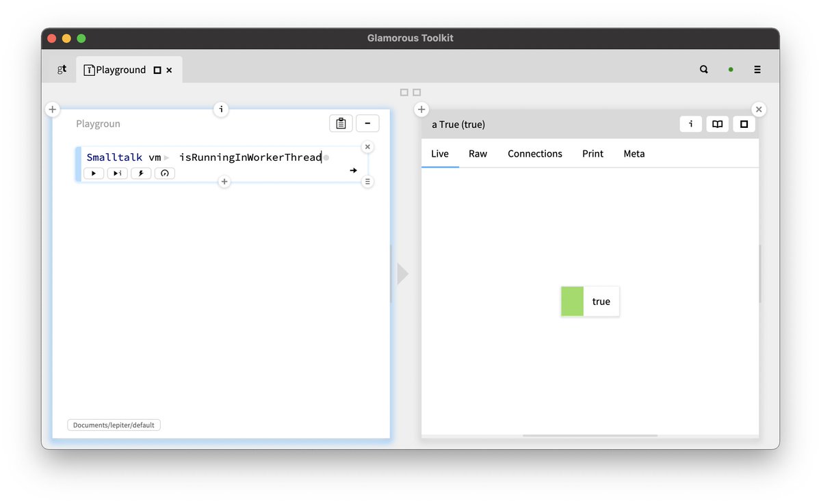Switch to the Live tab
The height and width of the screenshot is (504, 821).
coord(440,154)
